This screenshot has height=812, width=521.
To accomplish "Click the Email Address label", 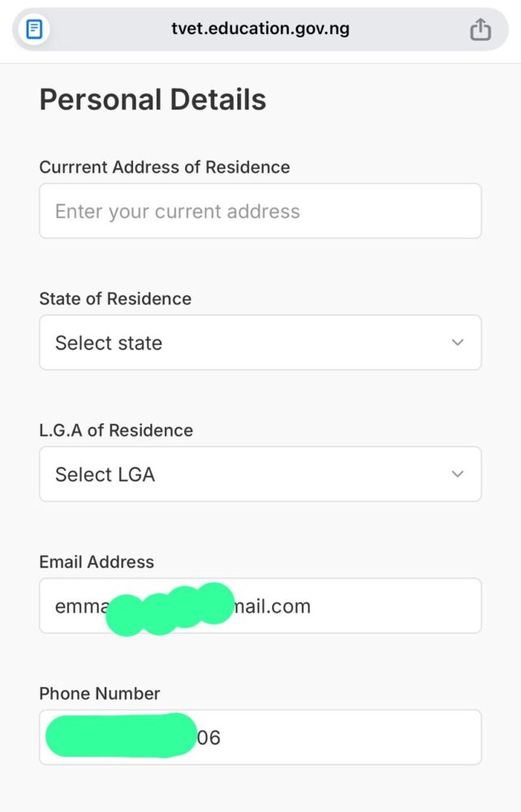I will click(97, 562).
